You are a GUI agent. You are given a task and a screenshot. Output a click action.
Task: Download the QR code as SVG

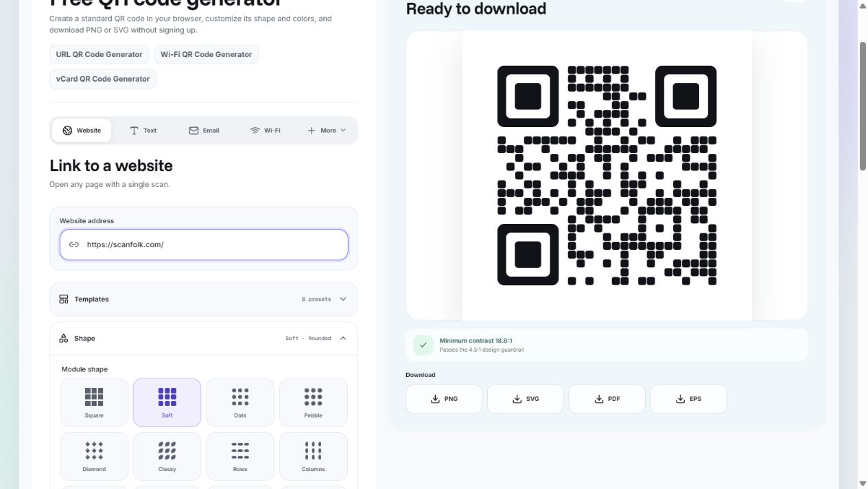[526, 399]
